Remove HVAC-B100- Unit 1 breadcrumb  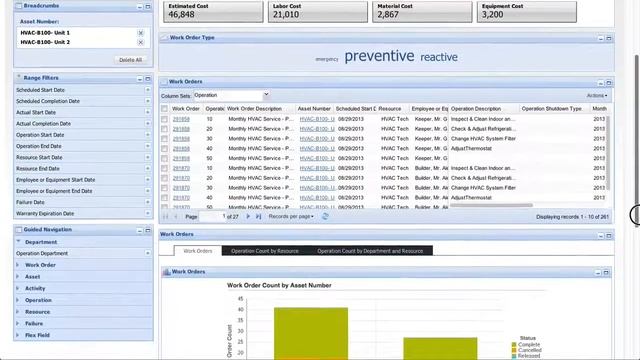(x=141, y=33)
